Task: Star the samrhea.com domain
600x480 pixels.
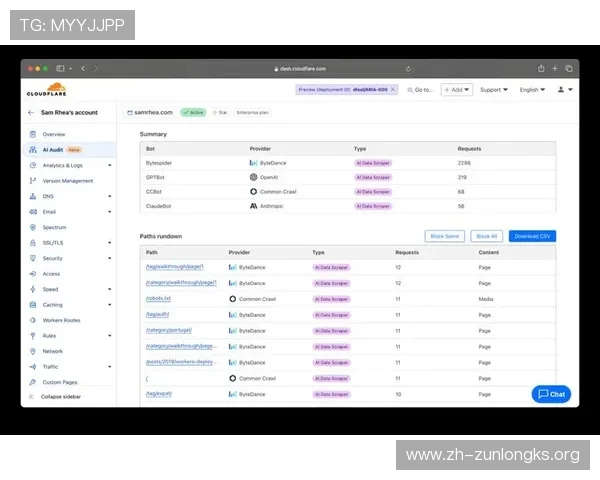Action: click(219, 113)
